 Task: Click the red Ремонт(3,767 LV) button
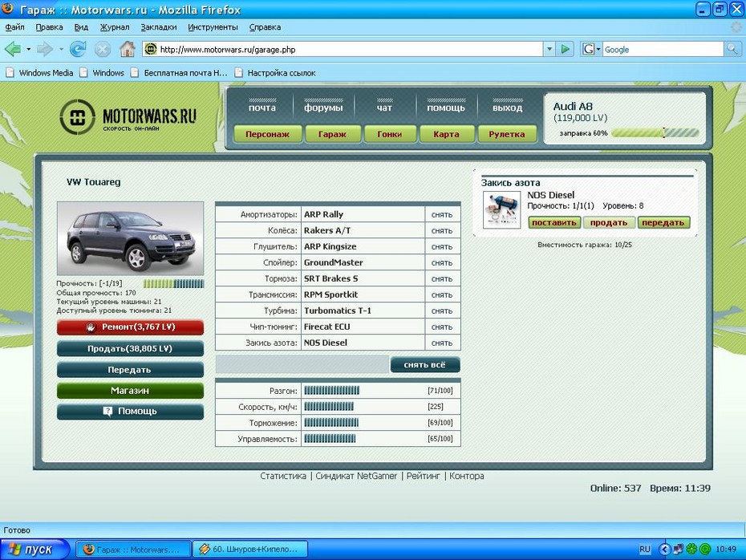(x=131, y=327)
